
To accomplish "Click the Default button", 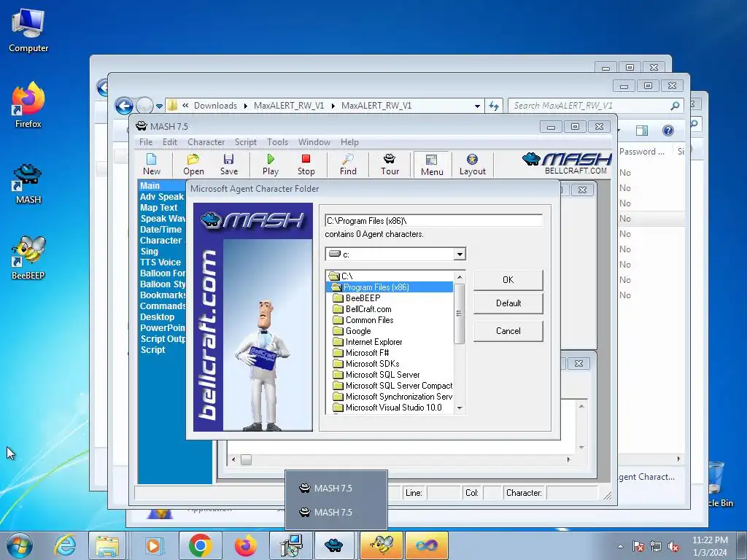I will (508, 303).
